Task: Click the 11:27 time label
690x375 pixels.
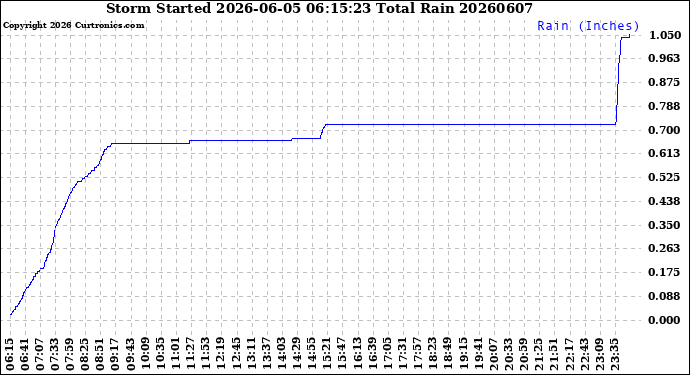Action: click(x=190, y=355)
